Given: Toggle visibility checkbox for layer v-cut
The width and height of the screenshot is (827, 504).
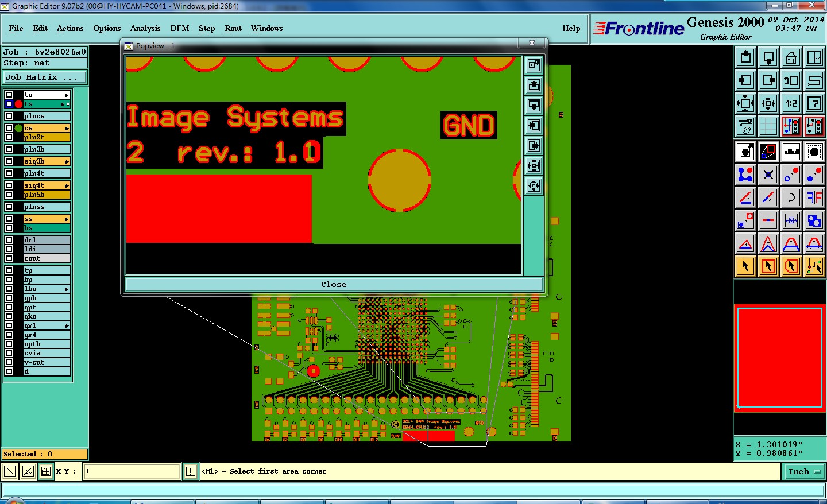Looking at the screenshot, I should tap(9, 362).
